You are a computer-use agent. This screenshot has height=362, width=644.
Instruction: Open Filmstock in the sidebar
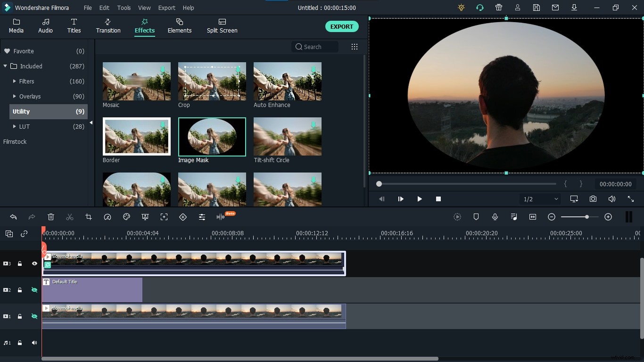15,141
